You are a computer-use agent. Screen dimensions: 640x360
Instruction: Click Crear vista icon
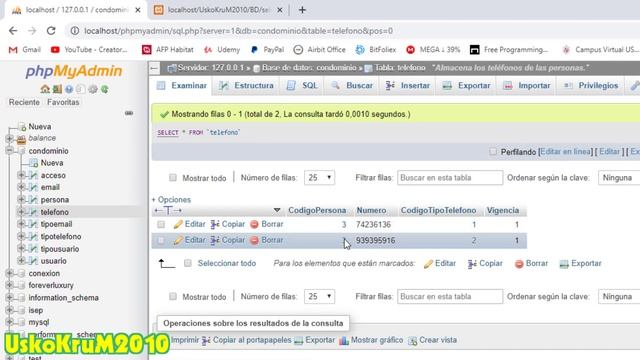pos(413,340)
